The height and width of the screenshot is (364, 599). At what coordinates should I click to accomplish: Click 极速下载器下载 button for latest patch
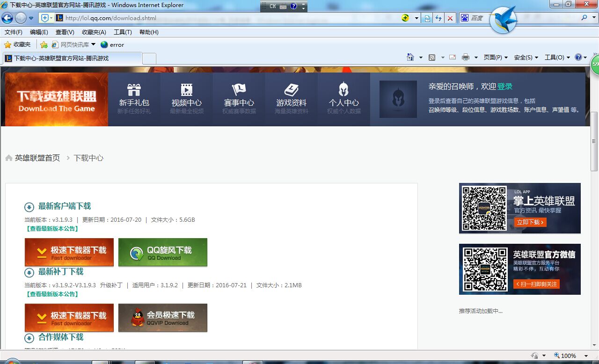[x=69, y=318]
